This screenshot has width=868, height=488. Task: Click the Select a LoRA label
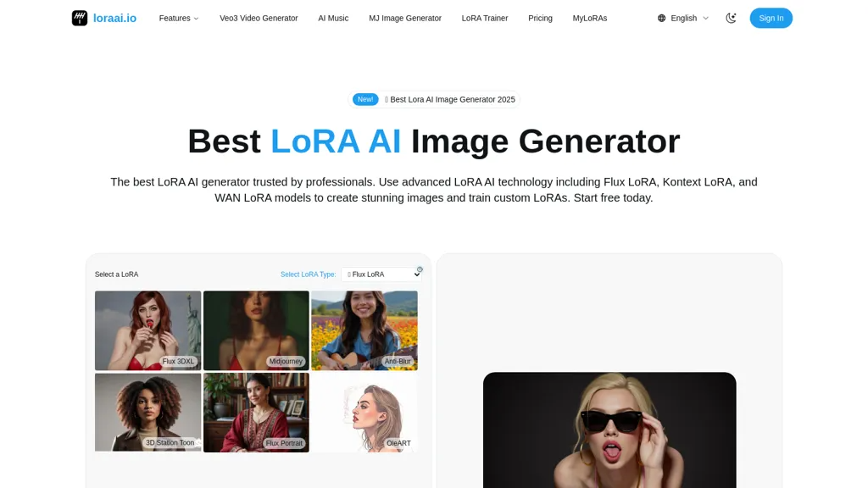(116, 274)
